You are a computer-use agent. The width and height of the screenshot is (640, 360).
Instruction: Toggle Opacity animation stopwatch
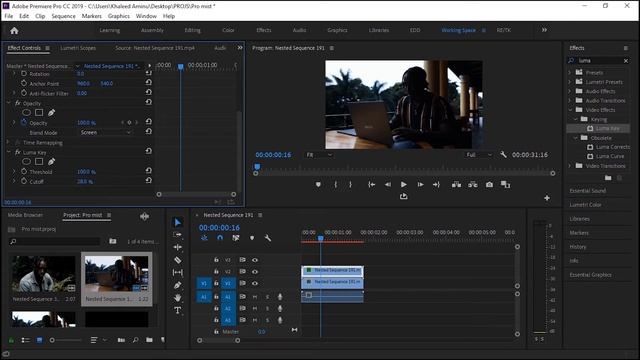(24, 122)
